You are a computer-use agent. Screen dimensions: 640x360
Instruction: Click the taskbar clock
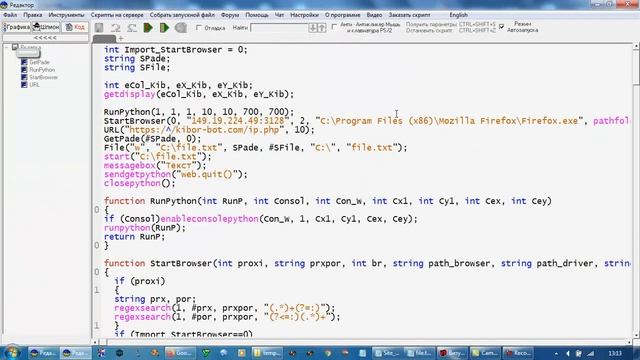pyautogui.click(x=615, y=353)
